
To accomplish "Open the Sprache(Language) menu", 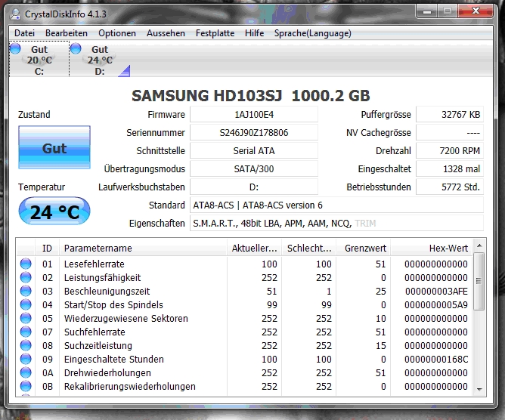I will tap(313, 33).
